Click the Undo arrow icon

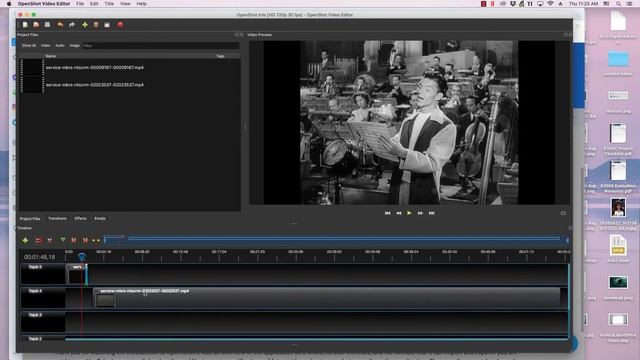(x=60, y=25)
